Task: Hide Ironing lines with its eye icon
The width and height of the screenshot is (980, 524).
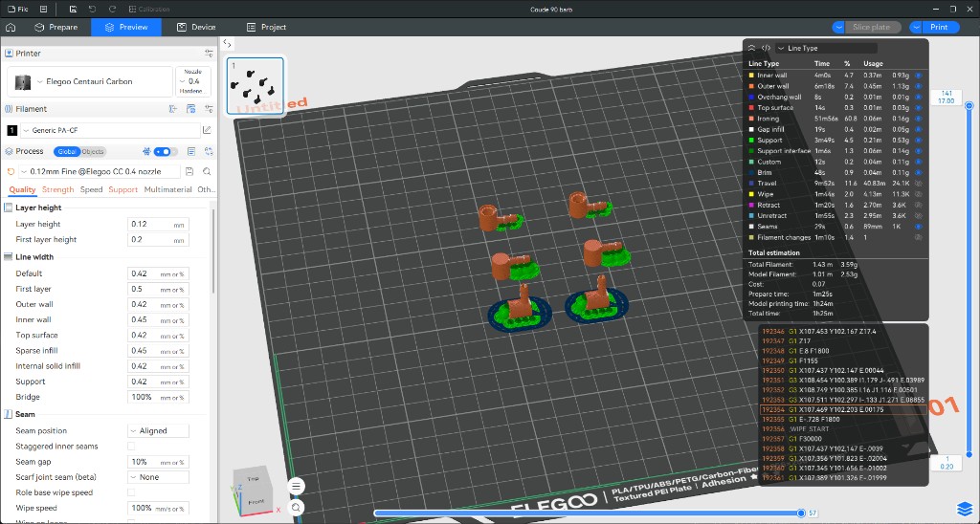Action: click(918, 119)
